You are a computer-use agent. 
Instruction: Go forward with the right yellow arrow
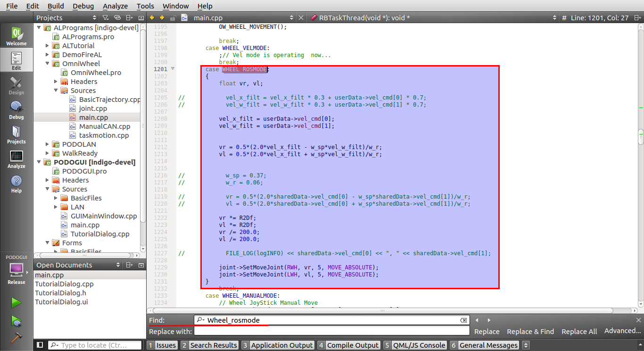[x=162, y=18]
